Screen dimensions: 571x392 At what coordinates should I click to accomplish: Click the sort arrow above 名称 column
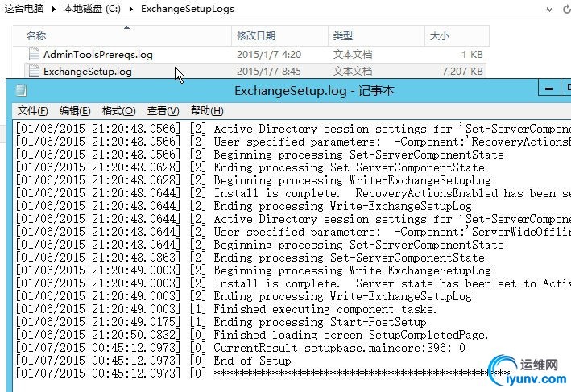point(126,27)
